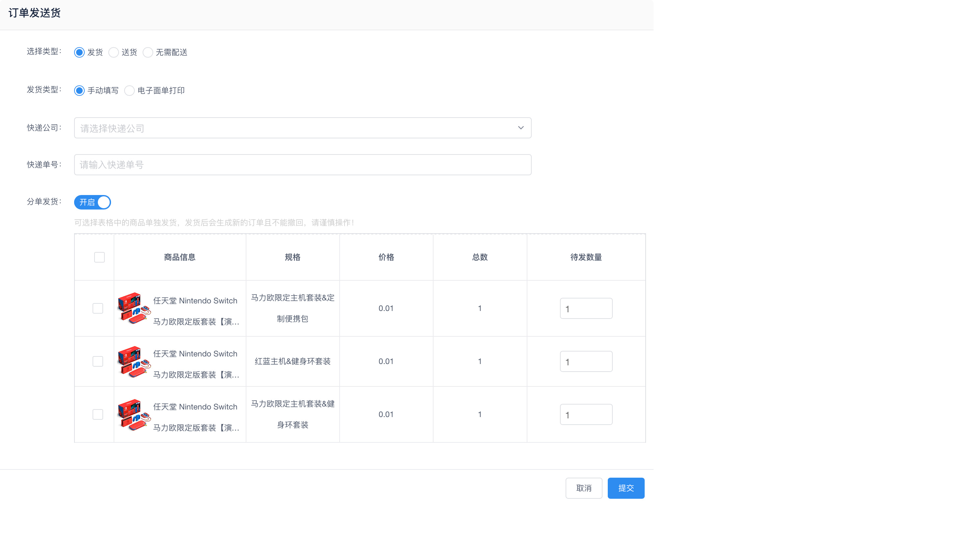Check the select-all header checkbox

(99, 257)
